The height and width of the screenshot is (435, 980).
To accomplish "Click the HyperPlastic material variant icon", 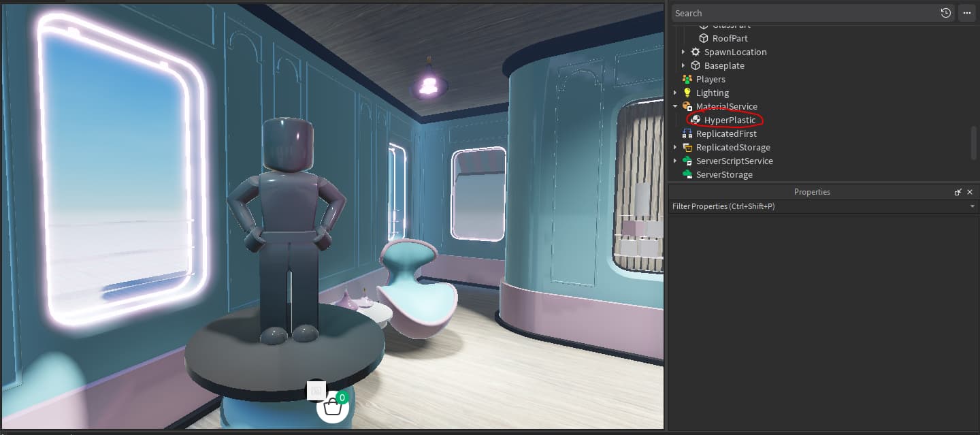I will 696,120.
